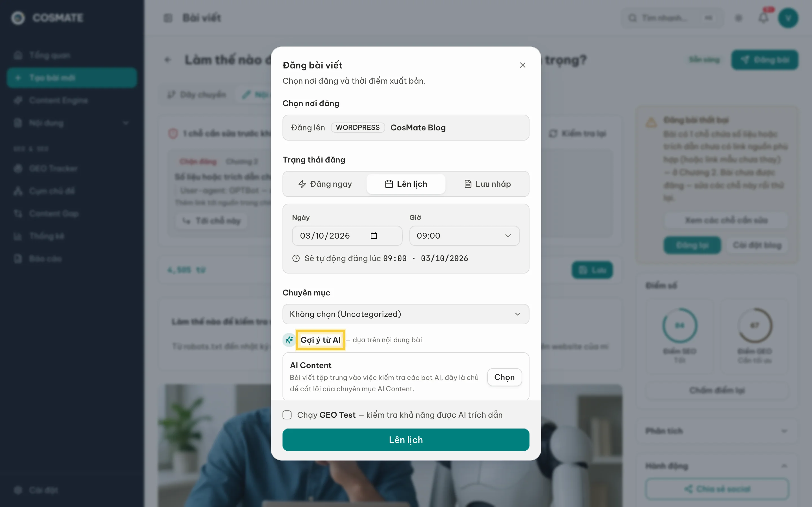
Task: Click the clock icon beside auto-publish time
Action: (295, 258)
